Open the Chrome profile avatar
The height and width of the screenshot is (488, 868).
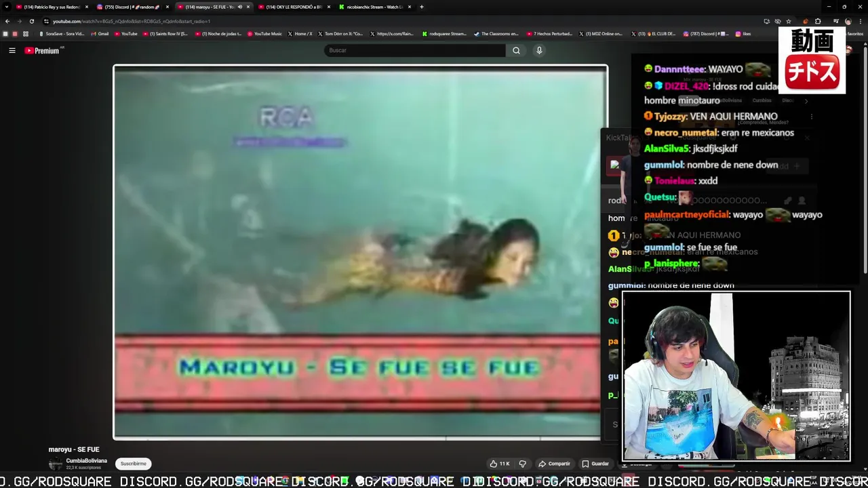pos(848,21)
